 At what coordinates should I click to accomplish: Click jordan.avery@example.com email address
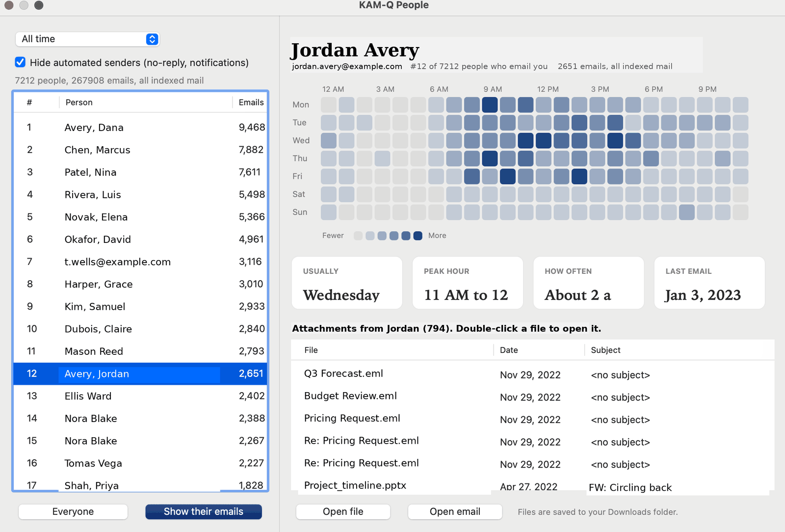[347, 66]
